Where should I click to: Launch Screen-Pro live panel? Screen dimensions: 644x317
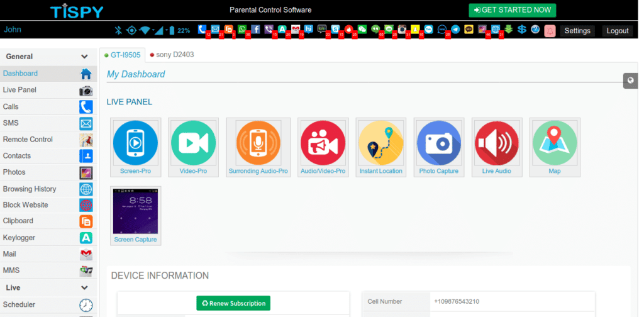pyautogui.click(x=136, y=147)
